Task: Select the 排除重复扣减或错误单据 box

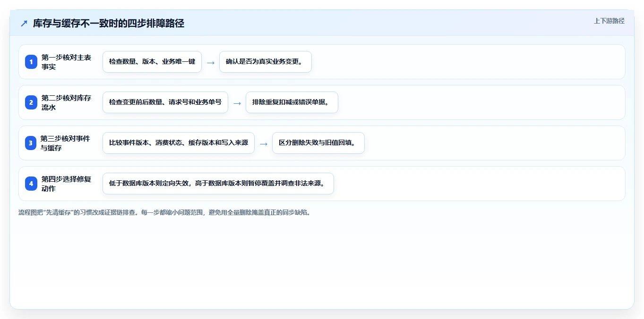Action: pos(292,102)
